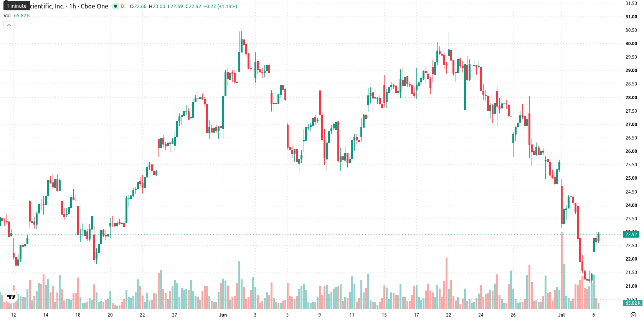Image resolution: width=644 pixels, height=320 pixels.
Task: Click the 65.82K volume value in legend
Action: point(22,16)
